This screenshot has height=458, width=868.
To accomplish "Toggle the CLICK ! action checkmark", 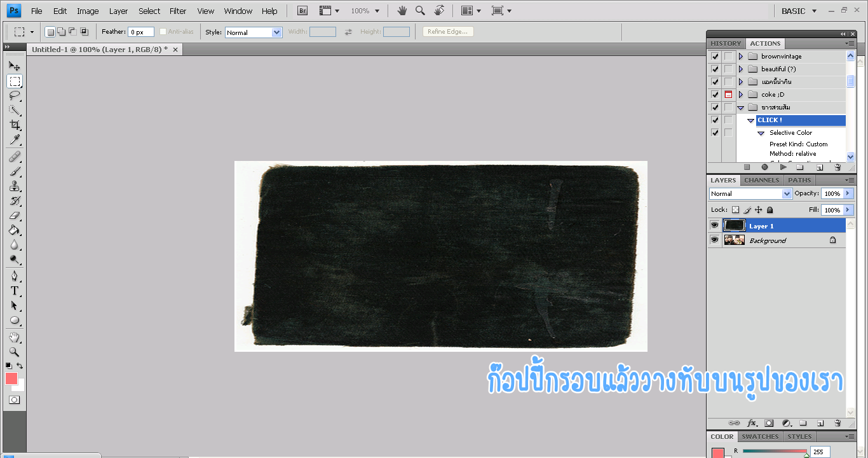I will (715, 120).
